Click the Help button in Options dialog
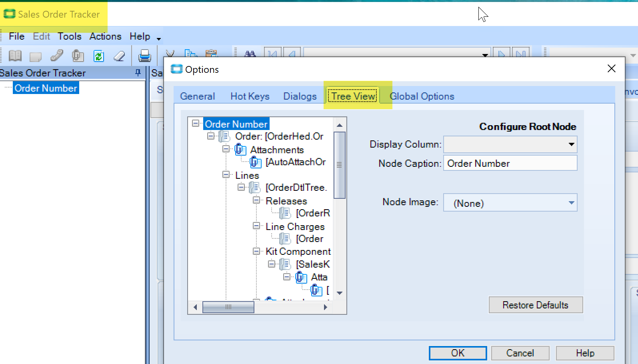638x364 pixels. point(585,353)
